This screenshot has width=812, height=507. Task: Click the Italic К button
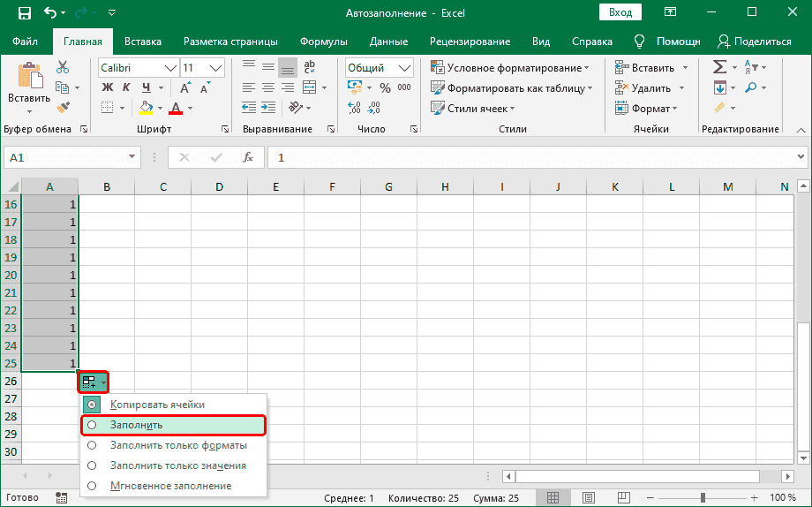127,87
